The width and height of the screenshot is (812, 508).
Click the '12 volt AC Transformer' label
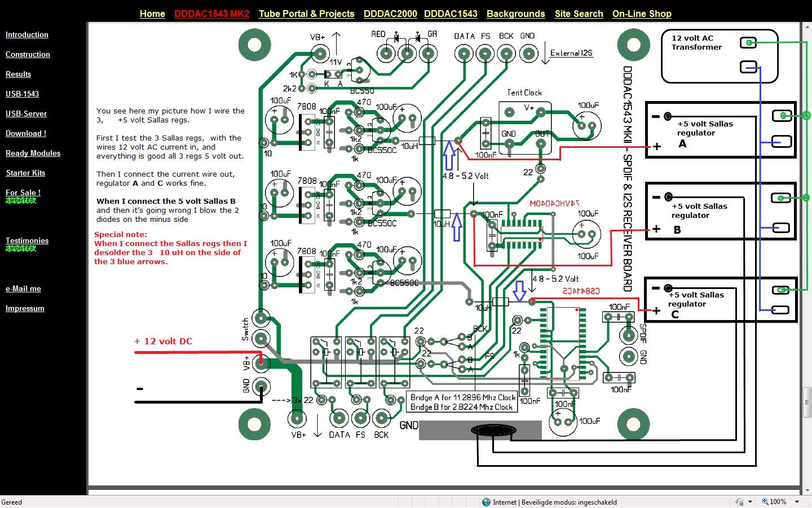click(x=696, y=42)
